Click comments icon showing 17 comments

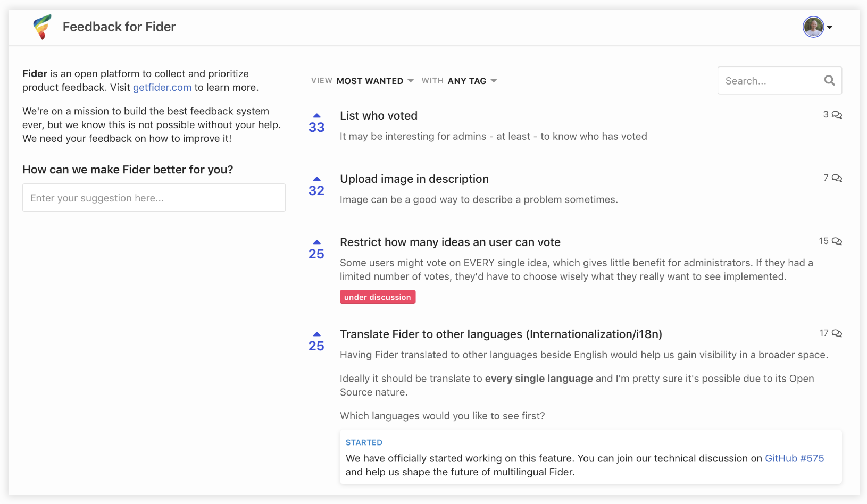[x=837, y=333]
